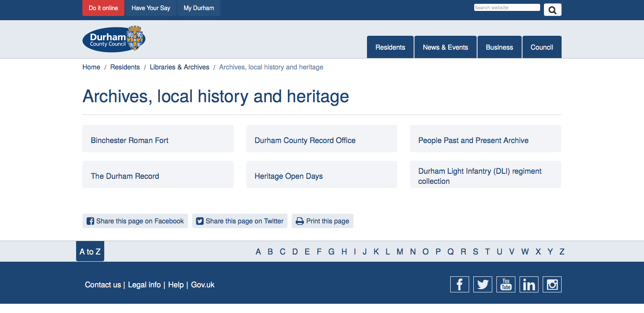The height and width of the screenshot is (313, 644).
Task: Open Contact us footer link
Action: (103, 285)
